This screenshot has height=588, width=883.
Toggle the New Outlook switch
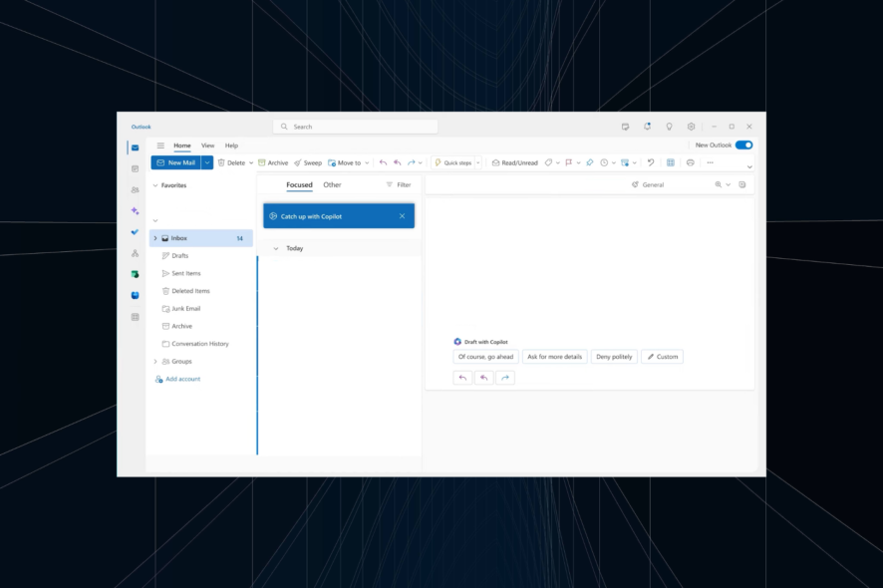(745, 145)
